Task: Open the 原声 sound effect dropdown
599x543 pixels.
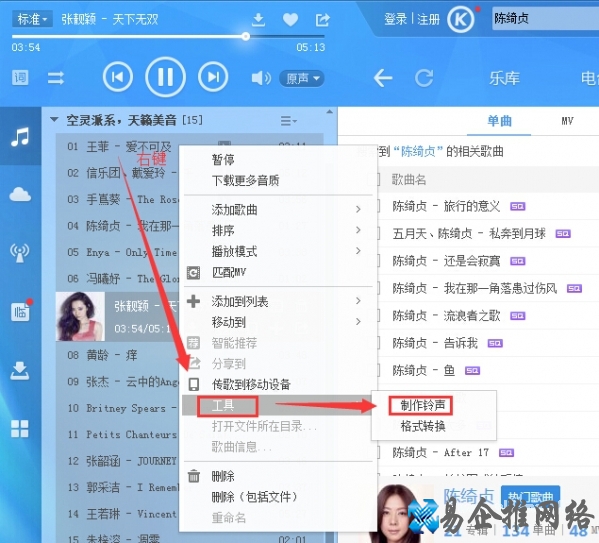Action: pyautogui.click(x=302, y=78)
